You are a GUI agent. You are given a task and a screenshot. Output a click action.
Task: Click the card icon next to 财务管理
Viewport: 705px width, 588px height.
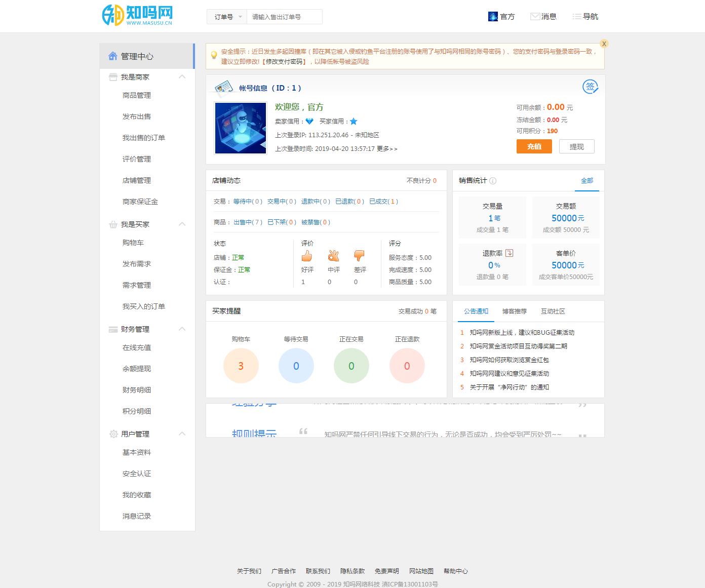pos(113,329)
